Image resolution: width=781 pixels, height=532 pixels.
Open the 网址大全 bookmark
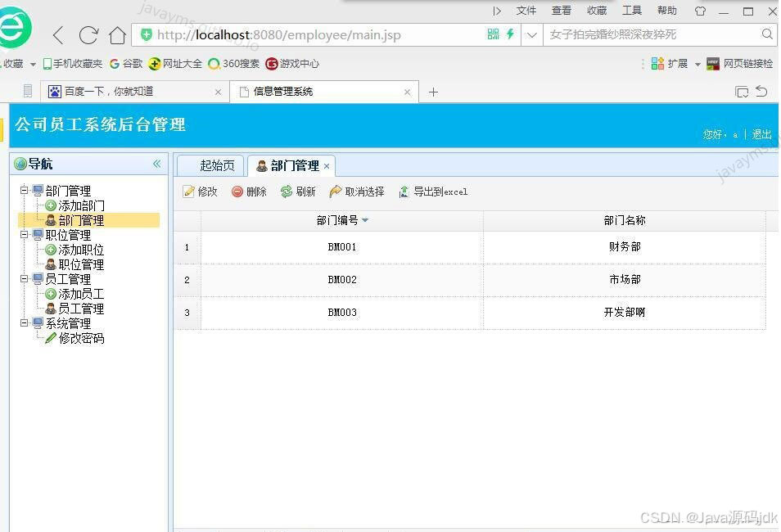[175, 64]
